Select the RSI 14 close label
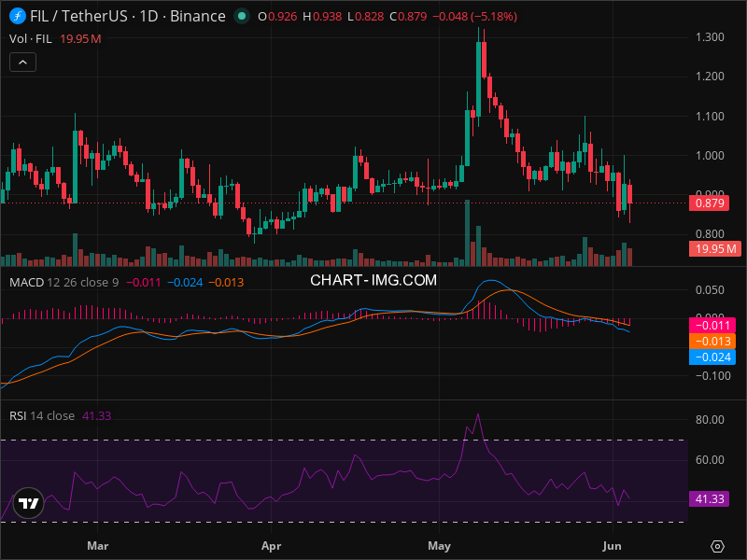The height and width of the screenshot is (560, 747). [x=42, y=415]
